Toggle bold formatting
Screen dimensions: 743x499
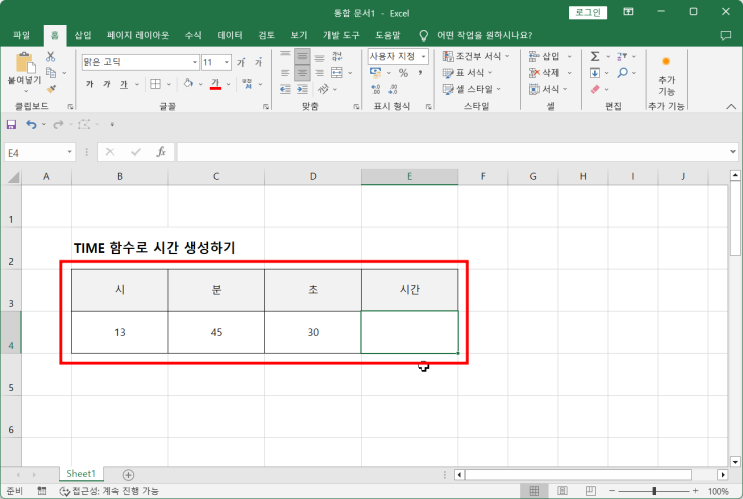pos(90,85)
